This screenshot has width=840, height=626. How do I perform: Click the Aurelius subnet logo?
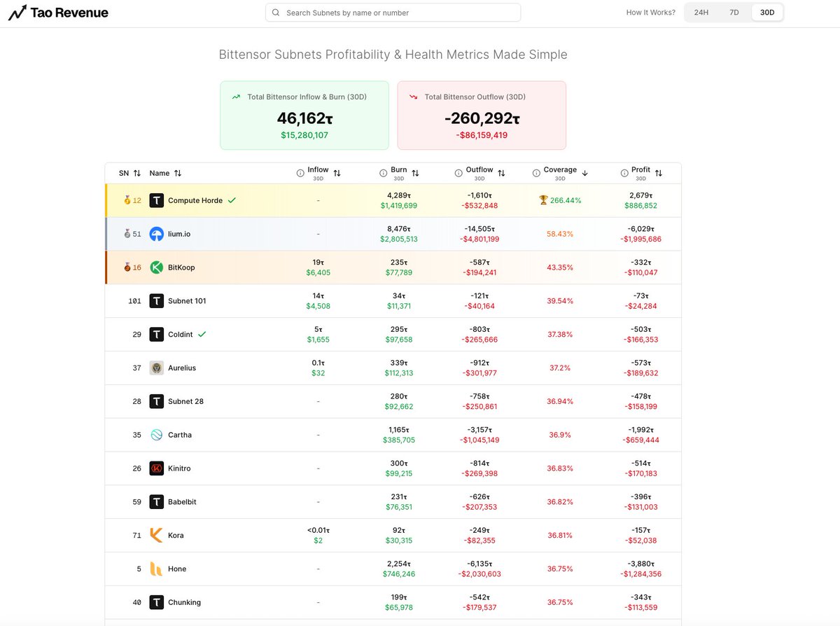[157, 368]
